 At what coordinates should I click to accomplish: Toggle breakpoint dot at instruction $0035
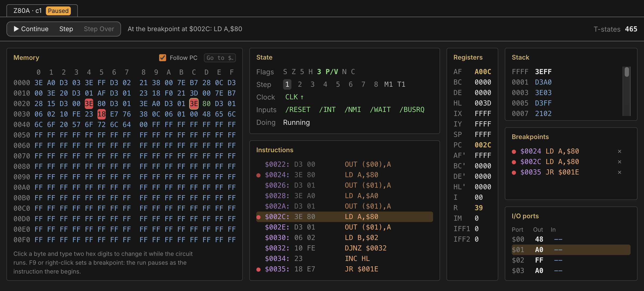coord(258,270)
